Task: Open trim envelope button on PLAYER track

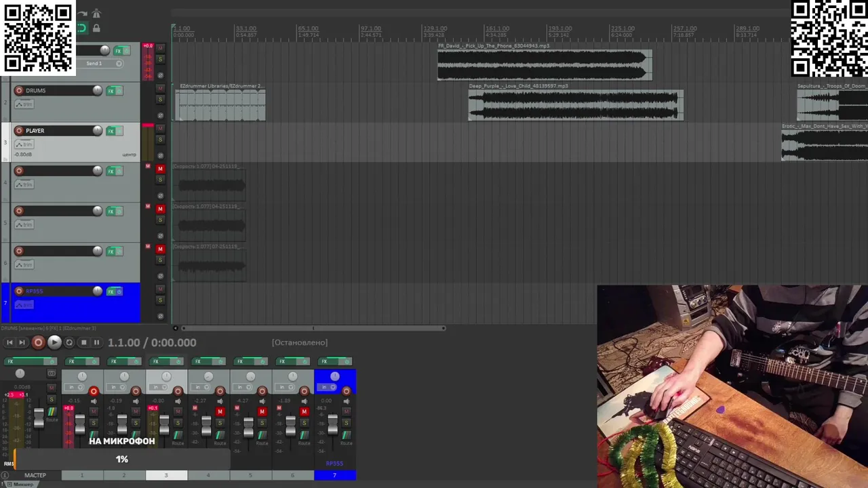Action: (24, 144)
